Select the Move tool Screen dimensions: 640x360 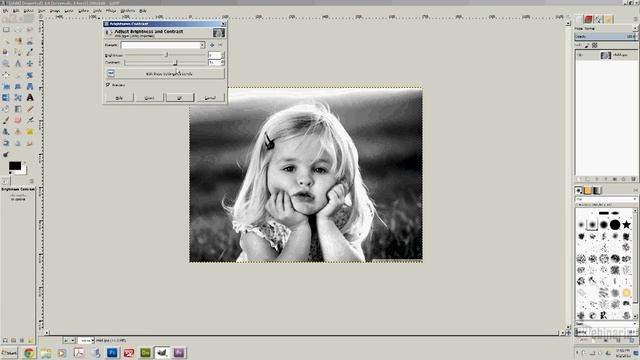(30, 64)
